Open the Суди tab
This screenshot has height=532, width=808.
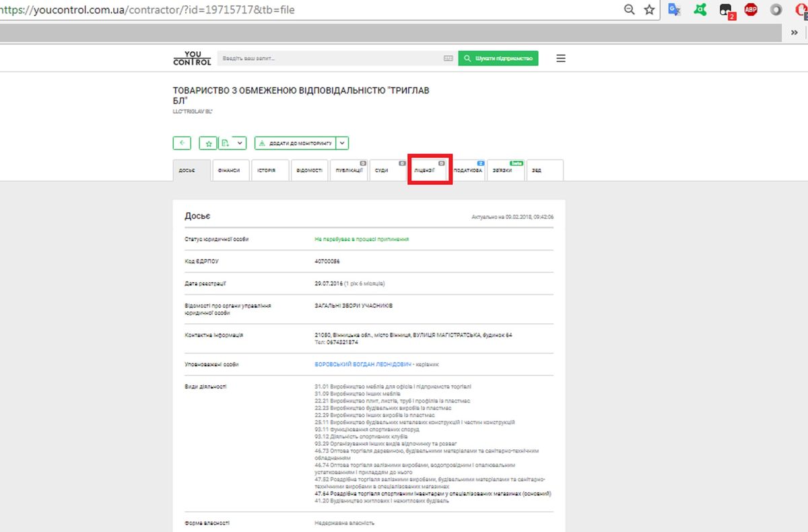[x=388, y=170]
